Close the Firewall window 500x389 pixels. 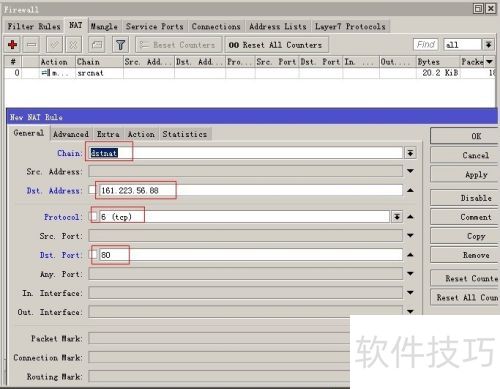[491, 8]
